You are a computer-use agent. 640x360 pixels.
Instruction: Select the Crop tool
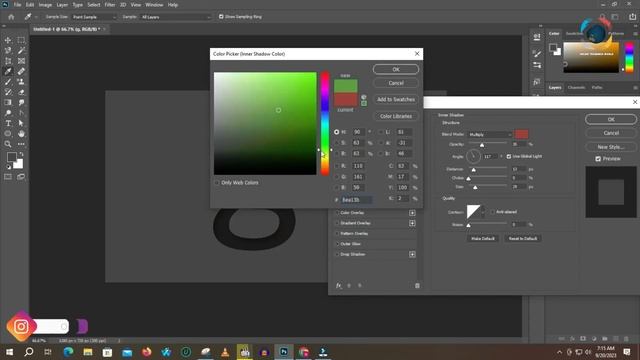pyautogui.click(x=8, y=61)
